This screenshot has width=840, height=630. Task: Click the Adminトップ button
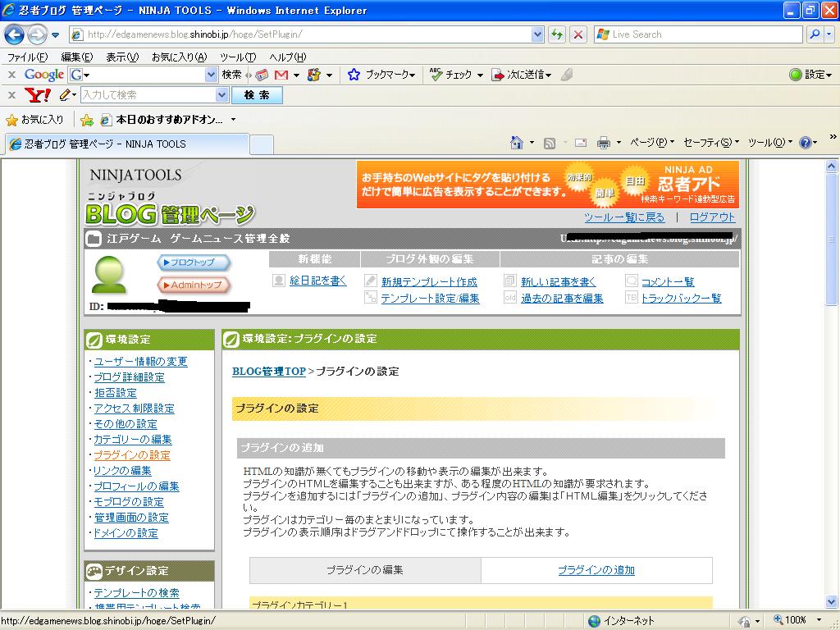[194, 285]
